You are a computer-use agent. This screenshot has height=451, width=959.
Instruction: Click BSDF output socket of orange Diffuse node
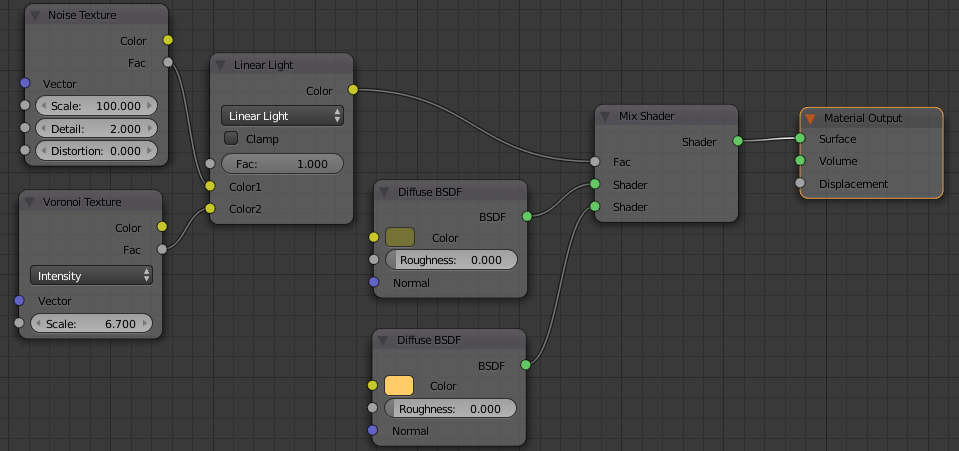[x=525, y=365]
